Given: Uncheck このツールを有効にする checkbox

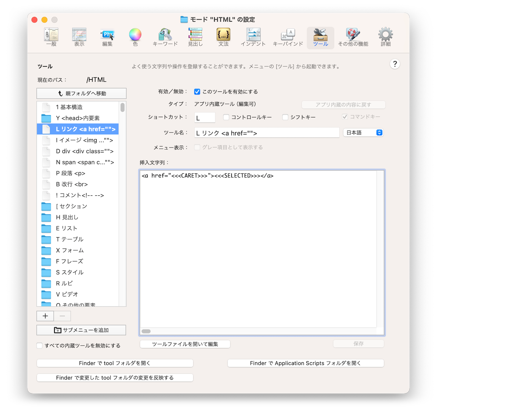Looking at the screenshot, I should point(197,92).
